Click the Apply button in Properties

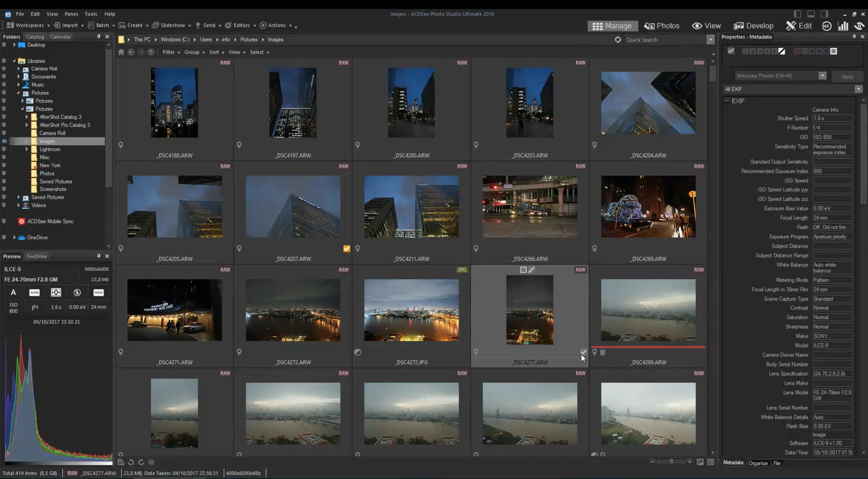847,77
